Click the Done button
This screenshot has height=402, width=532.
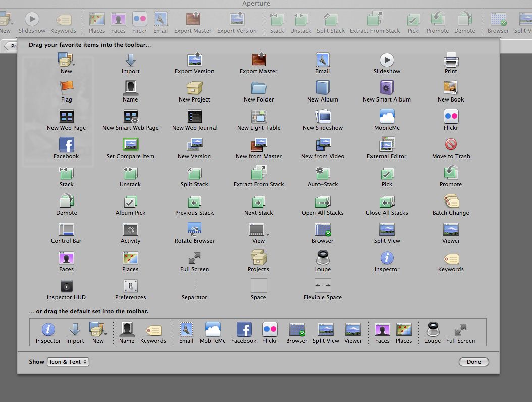click(473, 362)
